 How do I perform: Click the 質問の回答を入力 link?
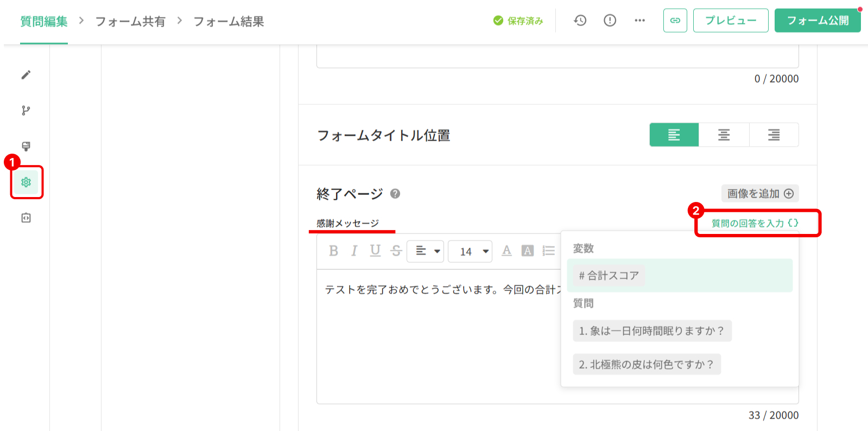[x=755, y=223]
